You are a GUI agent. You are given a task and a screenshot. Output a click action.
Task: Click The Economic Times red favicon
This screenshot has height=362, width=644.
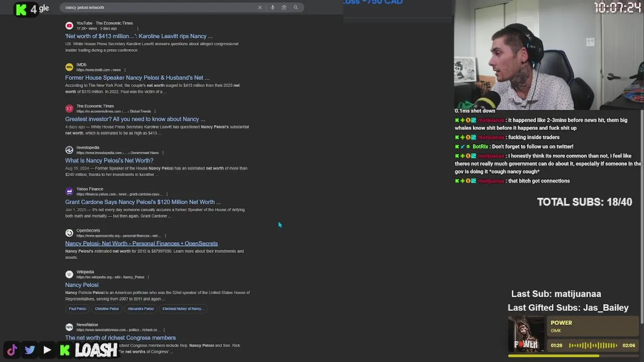pyautogui.click(x=69, y=109)
